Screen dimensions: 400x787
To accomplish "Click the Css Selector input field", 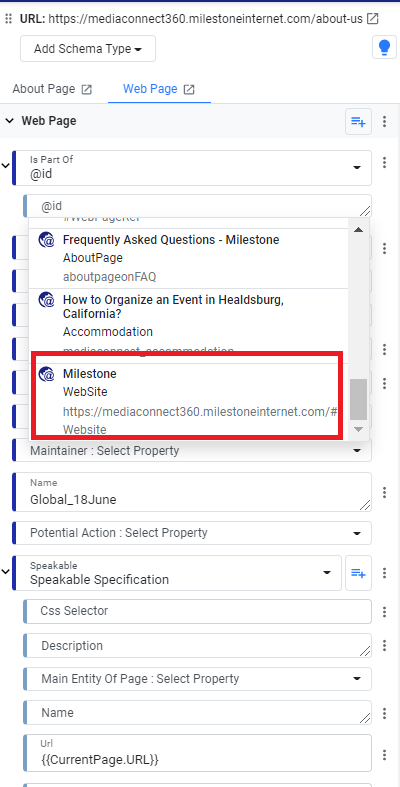I will pos(198,611).
